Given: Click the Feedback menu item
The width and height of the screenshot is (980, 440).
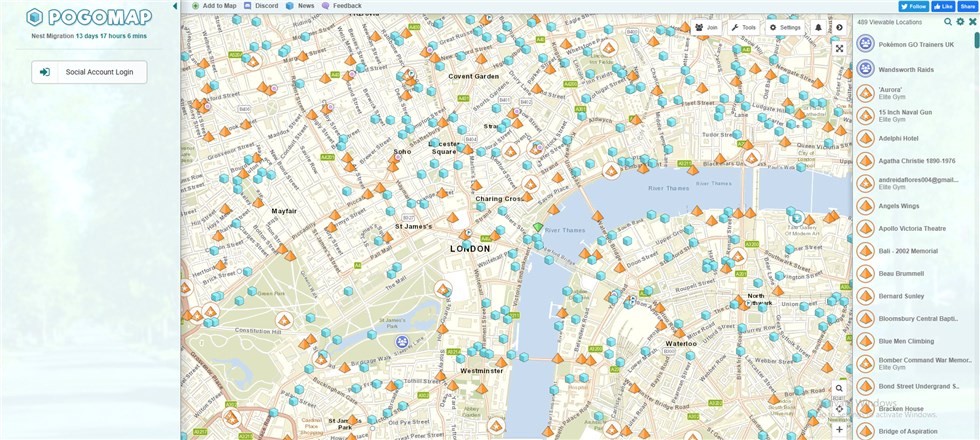Looking at the screenshot, I should [x=342, y=6].
